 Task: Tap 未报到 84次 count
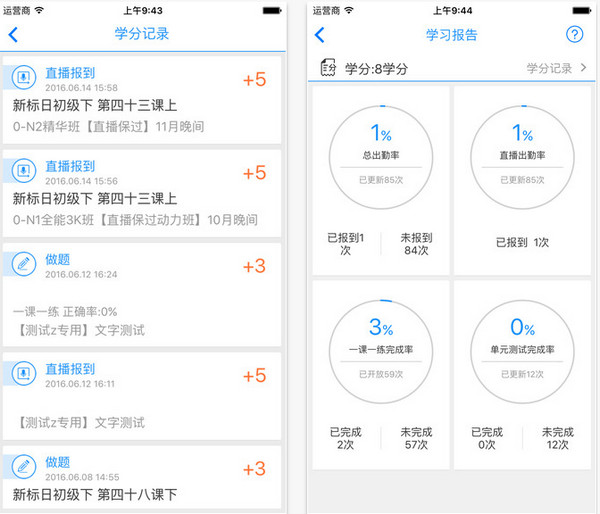(x=416, y=244)
